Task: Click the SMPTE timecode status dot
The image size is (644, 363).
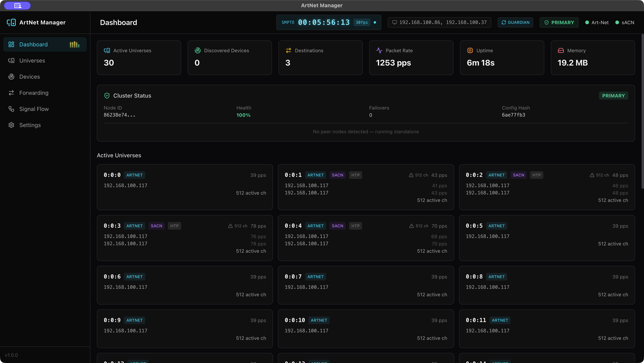Action: (375, 22)
